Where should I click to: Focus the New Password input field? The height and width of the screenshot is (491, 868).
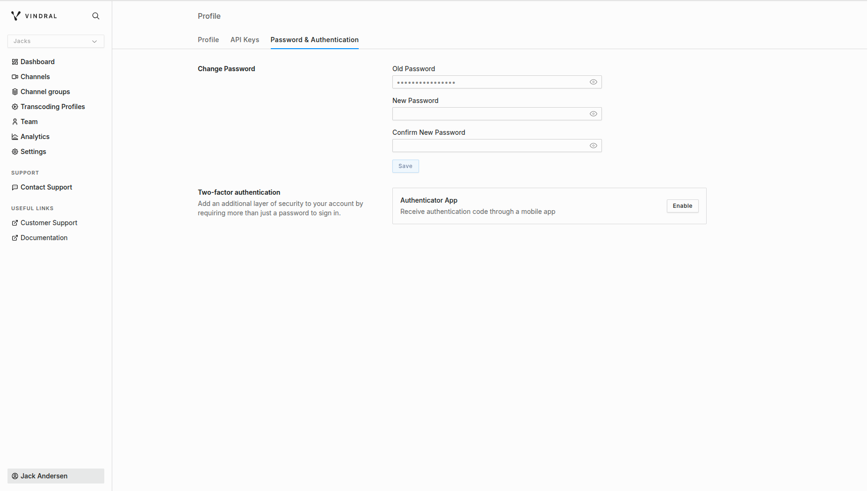click(489, 114)
